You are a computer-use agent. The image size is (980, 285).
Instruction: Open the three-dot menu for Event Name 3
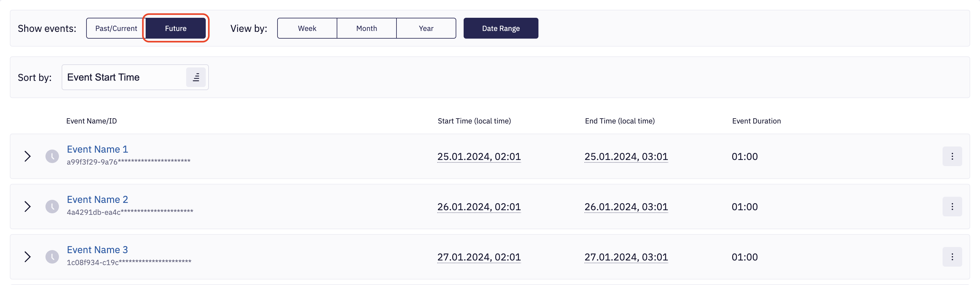click(x=952, y=257)
